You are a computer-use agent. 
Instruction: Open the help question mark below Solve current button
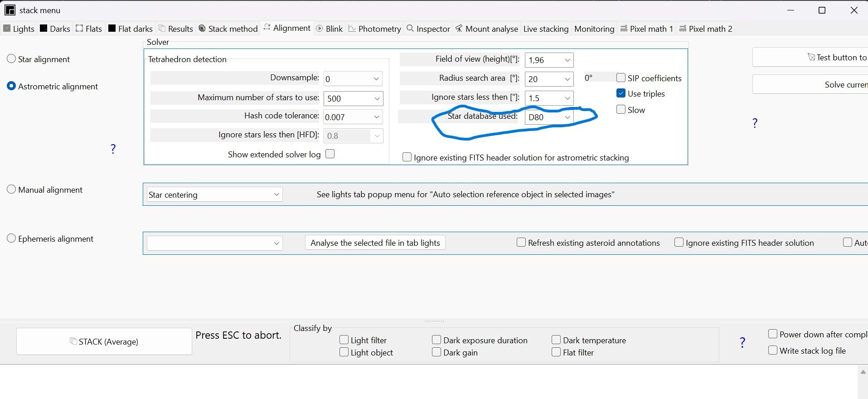(755, 123)
